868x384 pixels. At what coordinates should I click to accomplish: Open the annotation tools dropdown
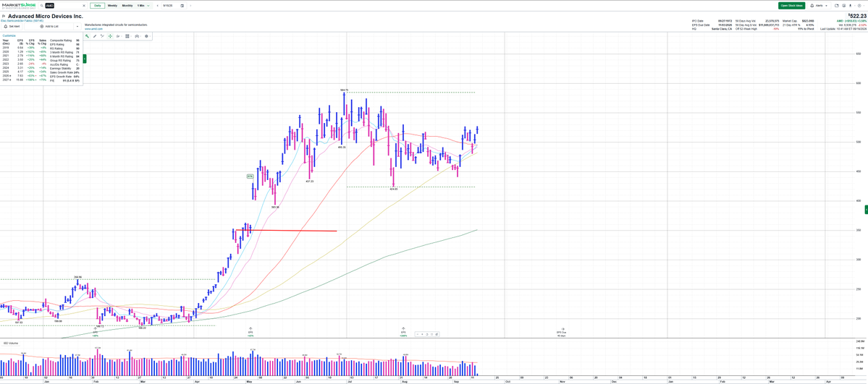(x=119, y=36)
